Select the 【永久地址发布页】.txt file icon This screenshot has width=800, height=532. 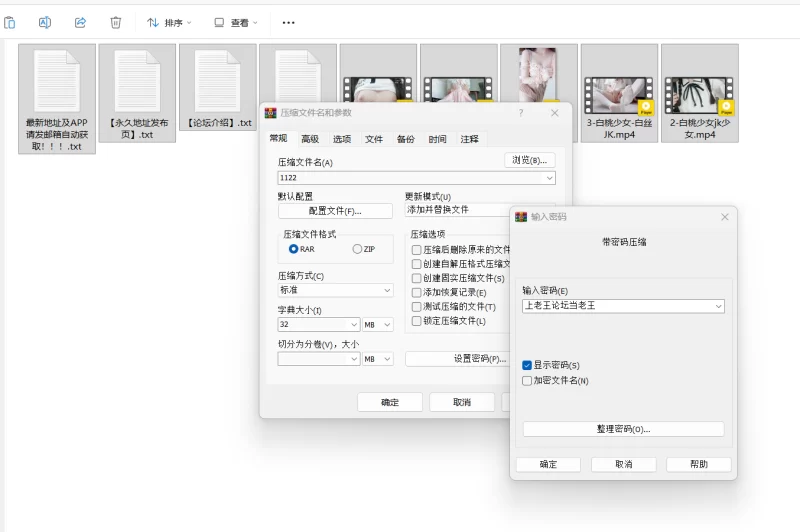click(137, 82)
